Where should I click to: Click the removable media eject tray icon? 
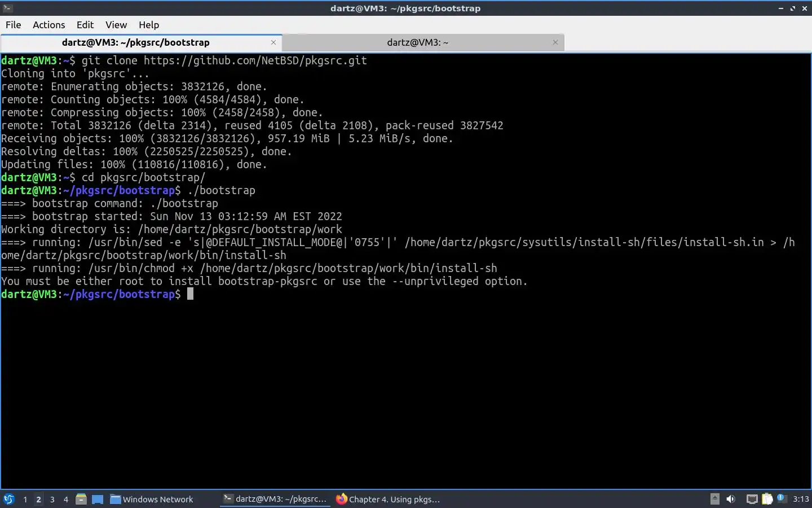click(x=714, y=499)
